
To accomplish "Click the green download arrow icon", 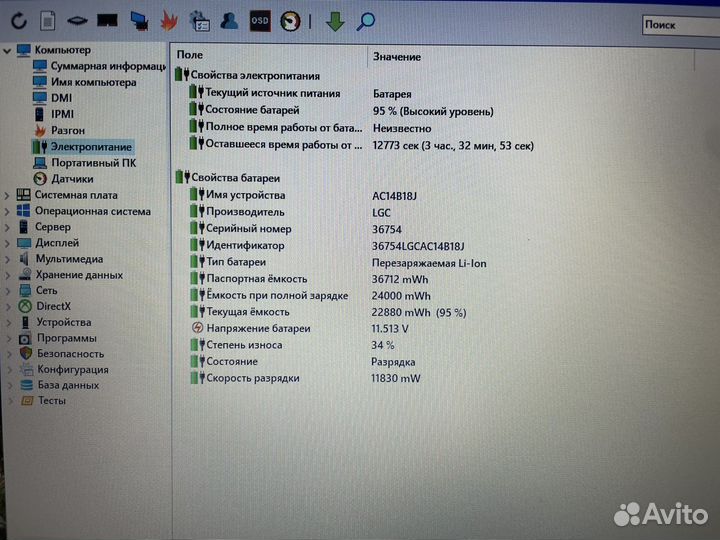I will 335,22.
